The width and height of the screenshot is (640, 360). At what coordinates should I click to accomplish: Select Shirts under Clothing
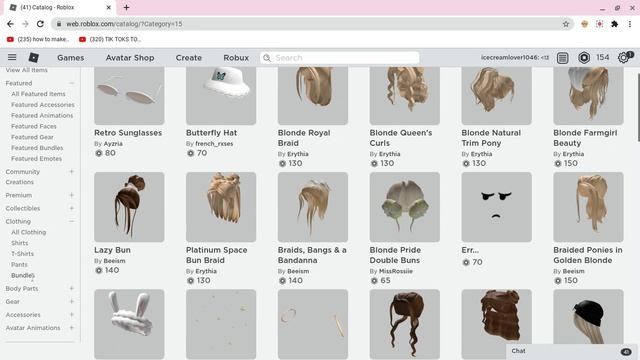coord(20,243)
